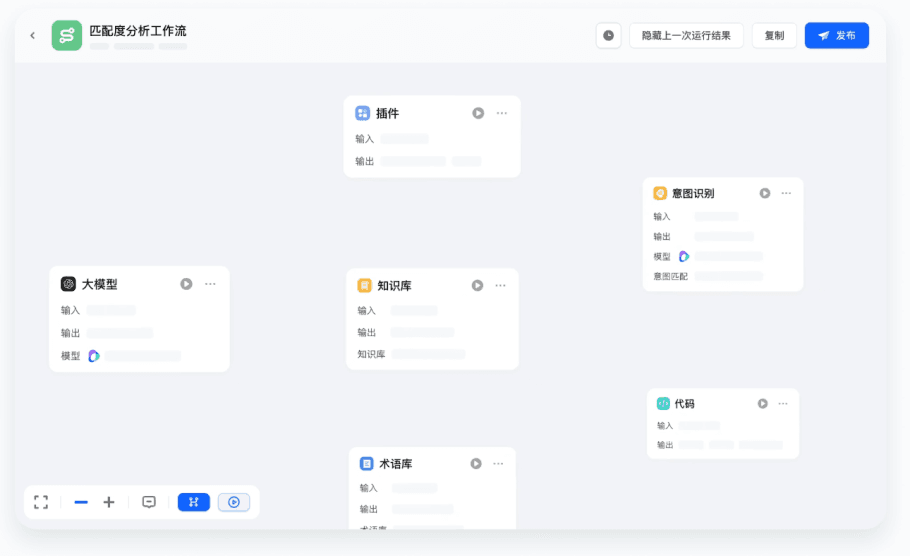
Task: Select the 知识库 node title
Action: coord(395,286)
